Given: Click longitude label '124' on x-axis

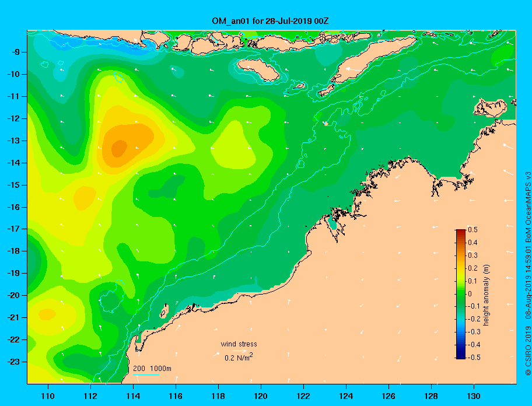Looking at the screenshot, I should (x=346, y=396).
